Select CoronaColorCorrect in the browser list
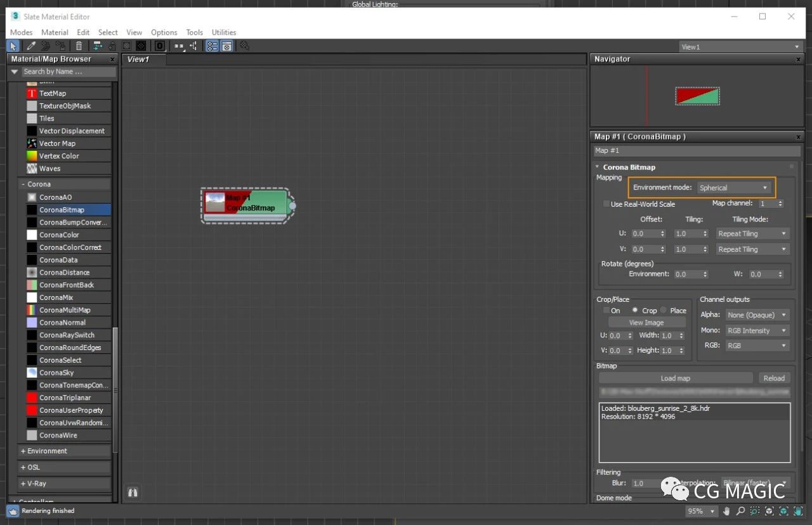 (69, 247)
